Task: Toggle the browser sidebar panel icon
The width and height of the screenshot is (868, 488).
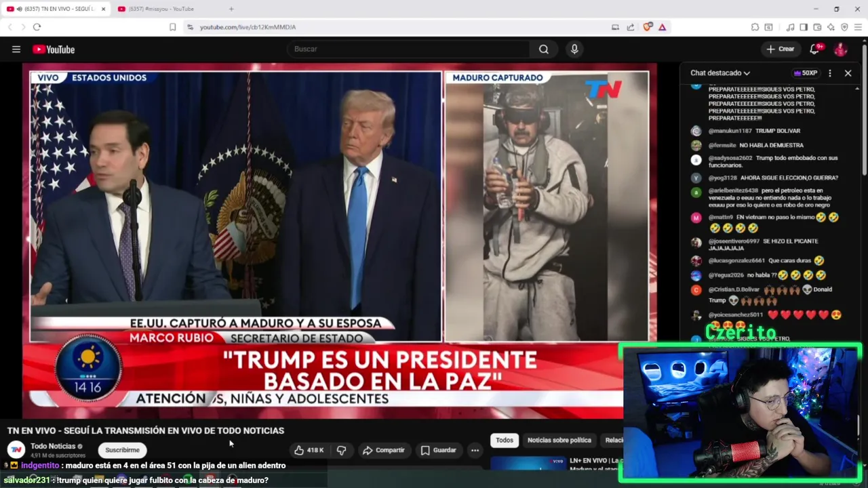Action: point(804,27)
